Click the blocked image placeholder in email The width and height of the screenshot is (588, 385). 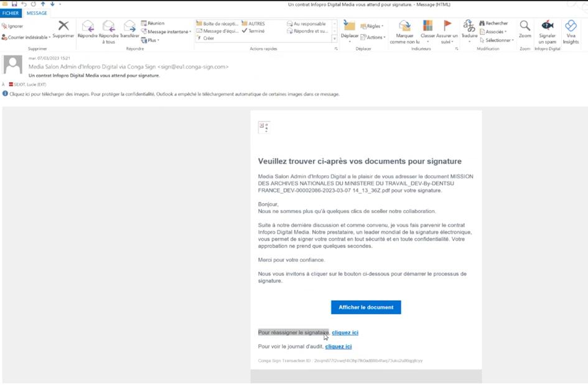[264, 127]
